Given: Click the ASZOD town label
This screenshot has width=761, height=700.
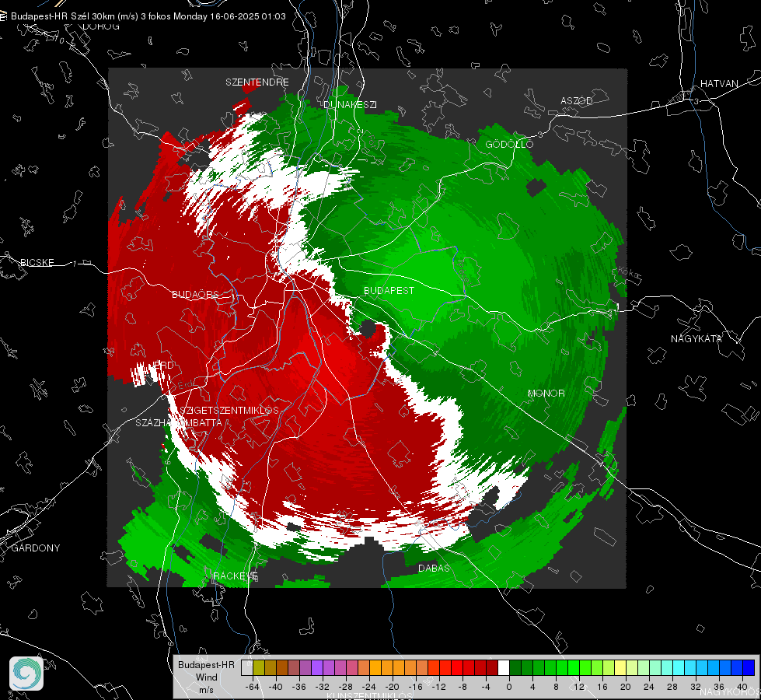Looking at the screenshot, I should (577, 100).
